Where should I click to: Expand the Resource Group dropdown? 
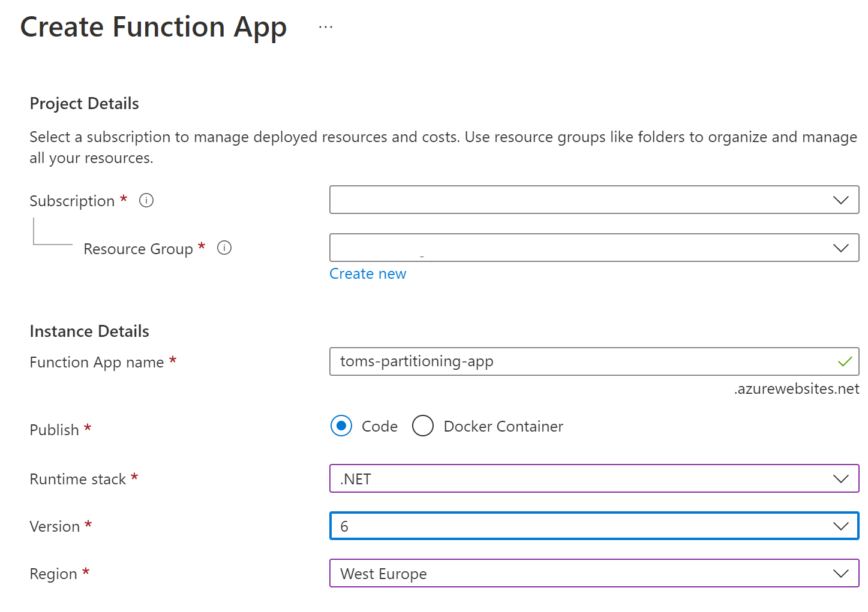(594, 248)
